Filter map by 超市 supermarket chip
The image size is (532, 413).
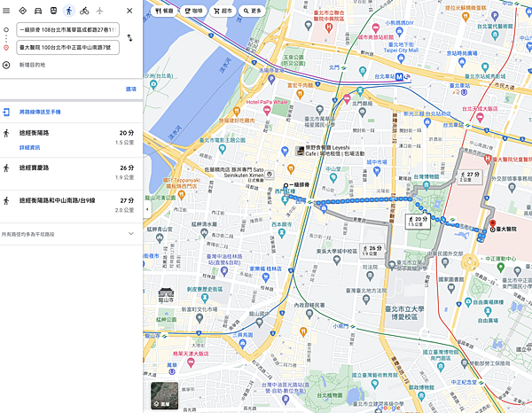click(223, 11)
